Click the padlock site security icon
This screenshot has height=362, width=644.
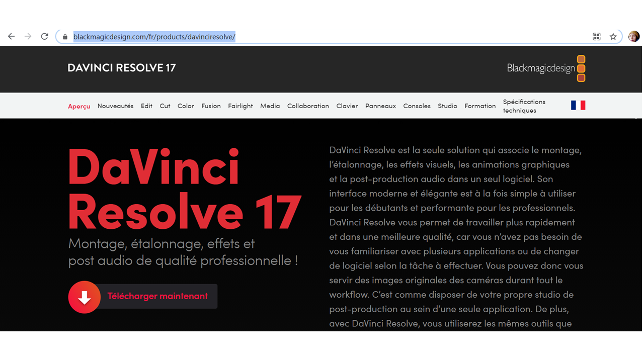[65, 37]
